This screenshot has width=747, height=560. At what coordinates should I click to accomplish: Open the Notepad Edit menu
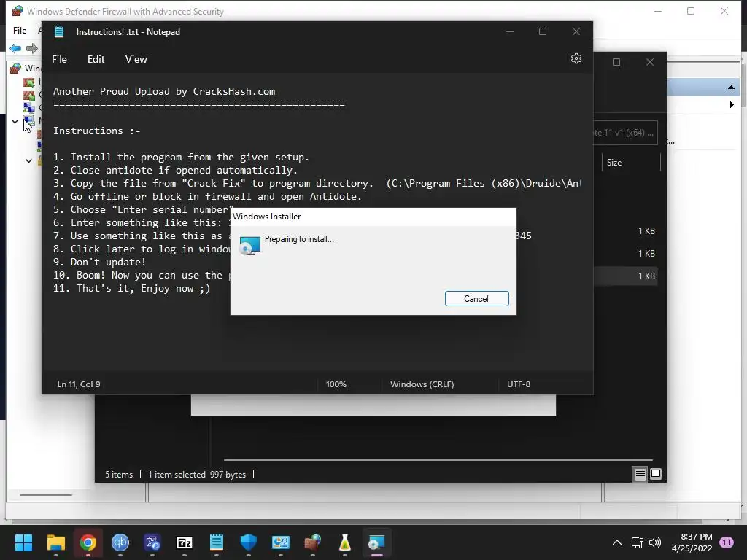tap(96, 59)
